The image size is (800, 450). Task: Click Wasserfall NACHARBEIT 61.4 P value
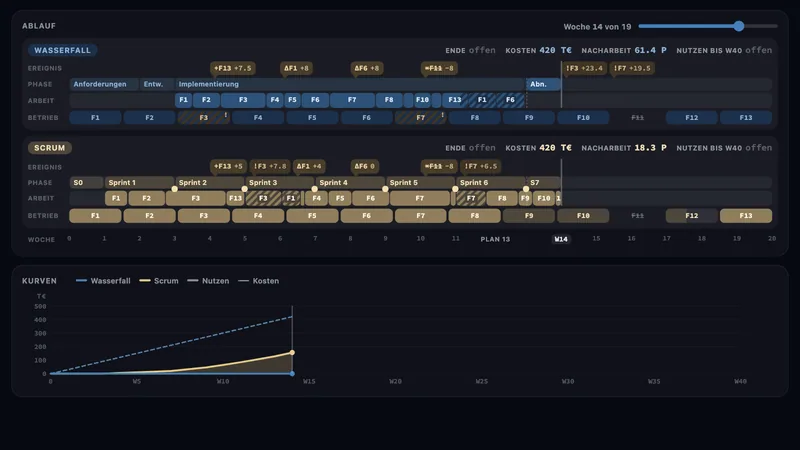[x=651, y=50]
